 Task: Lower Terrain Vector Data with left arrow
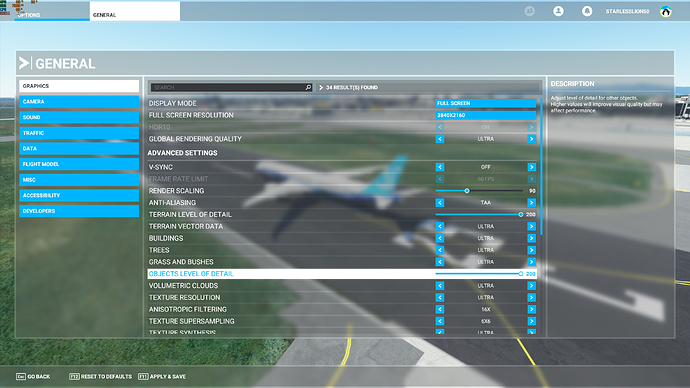(440, 226)
